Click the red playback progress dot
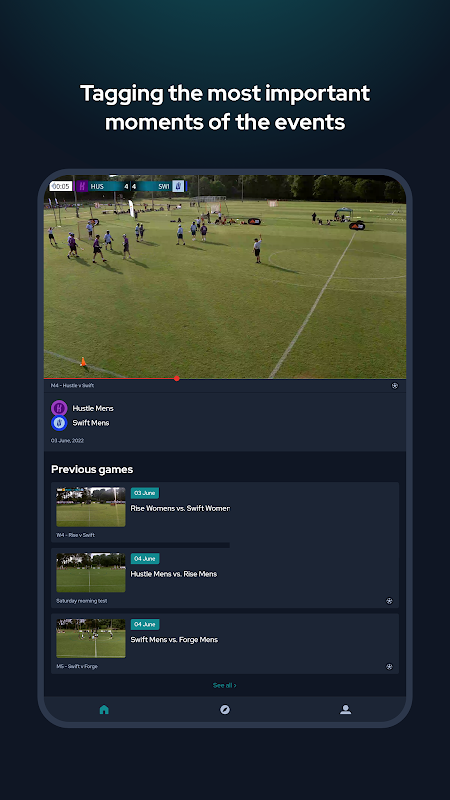Screen dimensions: 450x800 [177, 378]
